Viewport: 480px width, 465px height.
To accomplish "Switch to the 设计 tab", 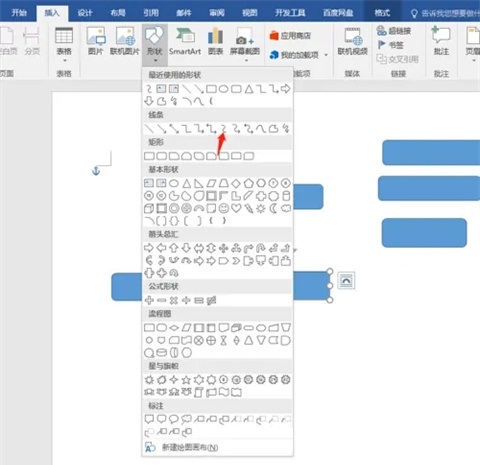I will 85,13.
